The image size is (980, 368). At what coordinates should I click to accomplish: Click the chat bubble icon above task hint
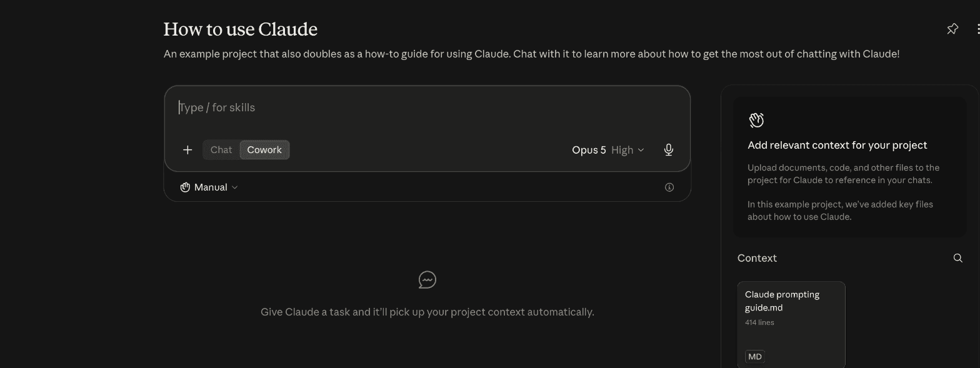pos(427,280)
